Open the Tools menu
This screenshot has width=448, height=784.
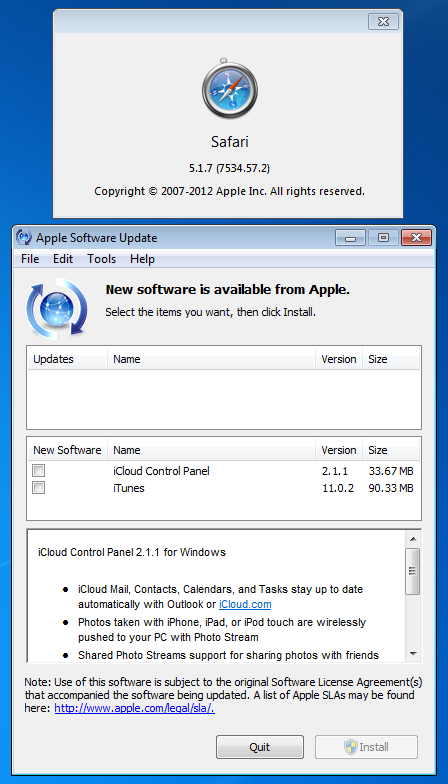point(102,259)
